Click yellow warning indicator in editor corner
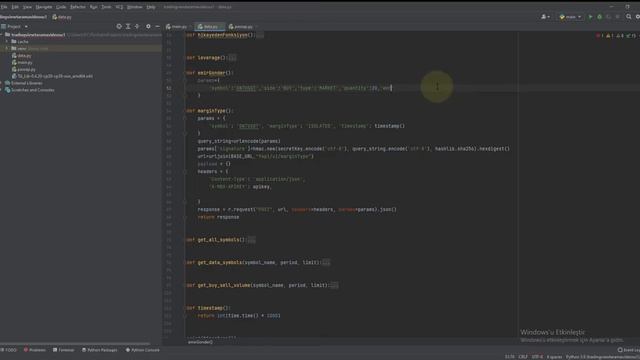Screen dimensions: 640x360 pyautogui.click(x=609, y=36)
